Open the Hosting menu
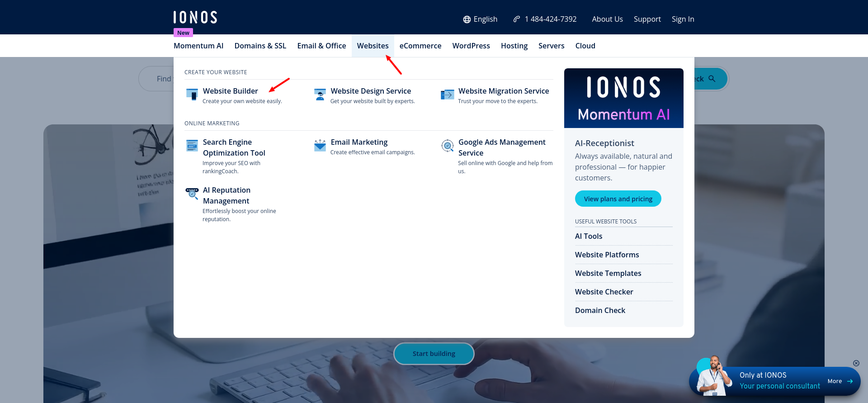The image size is (868, 403). [x=514, y=46]
